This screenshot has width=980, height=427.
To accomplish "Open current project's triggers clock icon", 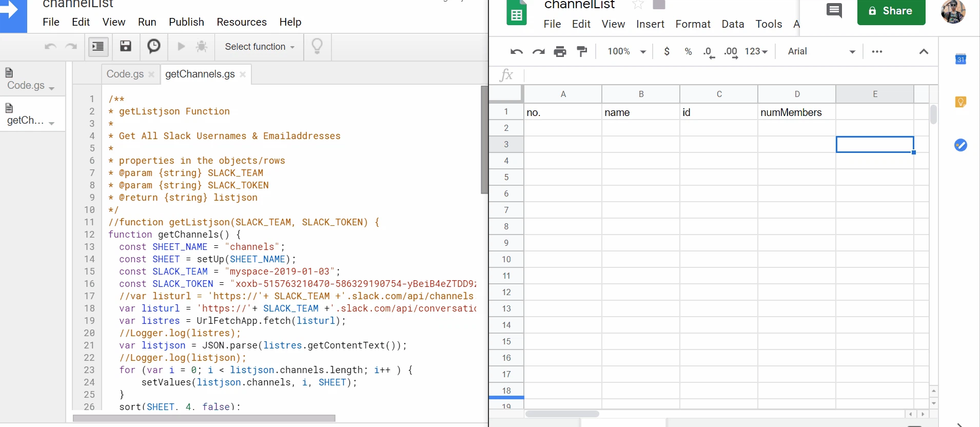I will tap(154, 47).
